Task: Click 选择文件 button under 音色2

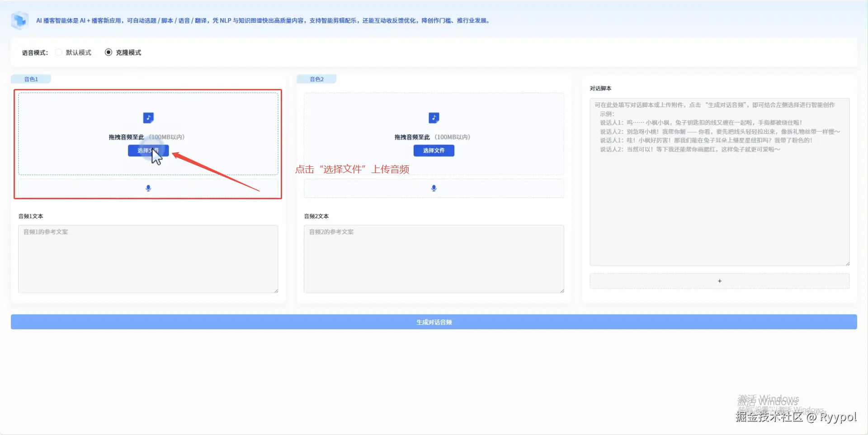Action: (434, 150)
